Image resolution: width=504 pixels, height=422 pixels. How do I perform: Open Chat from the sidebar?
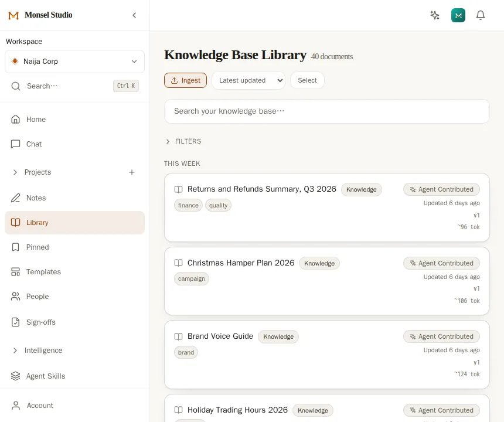pyautogui.click(x=74, y=144)
